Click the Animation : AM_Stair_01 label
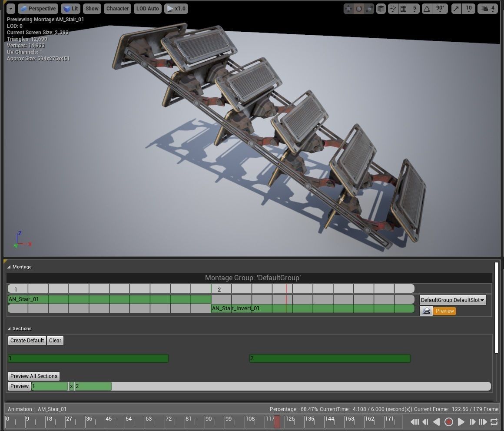This screenshot has height=431, width=504. pyautogui.click(x=37, y=409)
